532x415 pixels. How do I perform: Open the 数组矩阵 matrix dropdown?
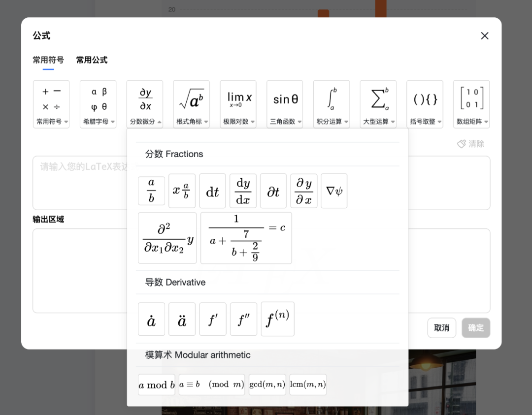471,104
